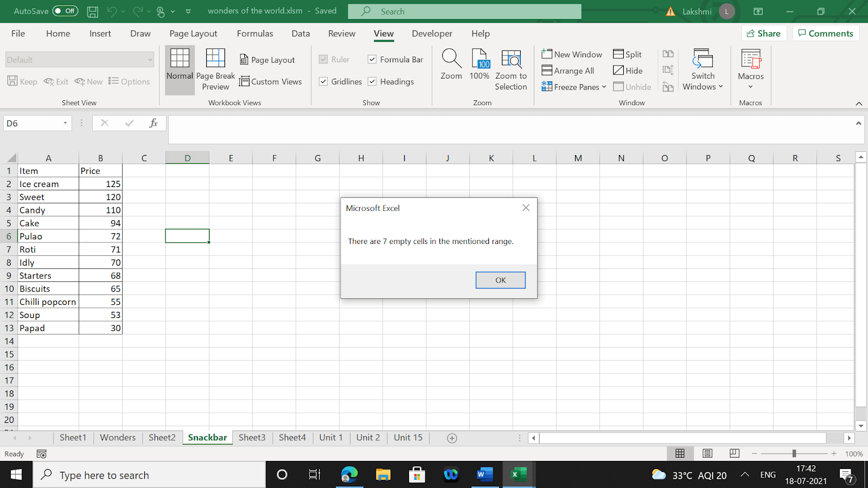Open a New Window
868x488 pixels.
coord(572,54)
